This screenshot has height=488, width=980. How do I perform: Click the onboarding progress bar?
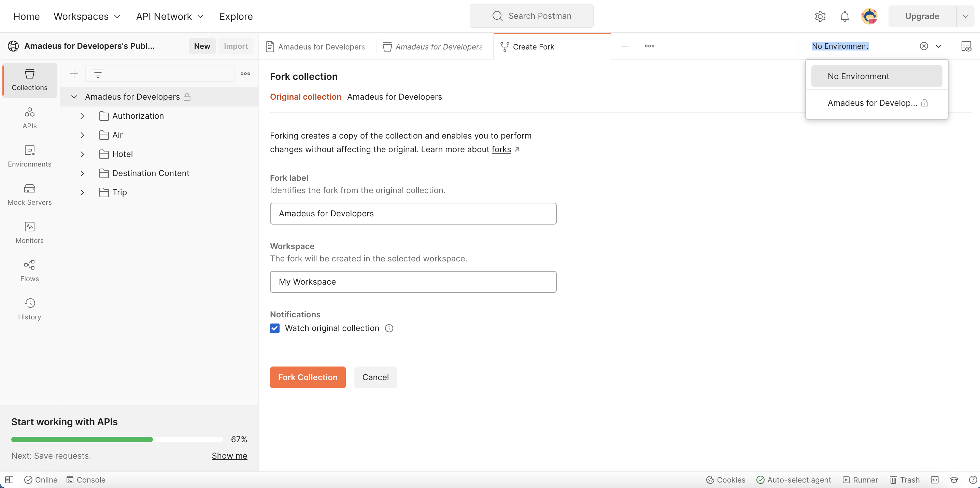[x=117, y=439]
